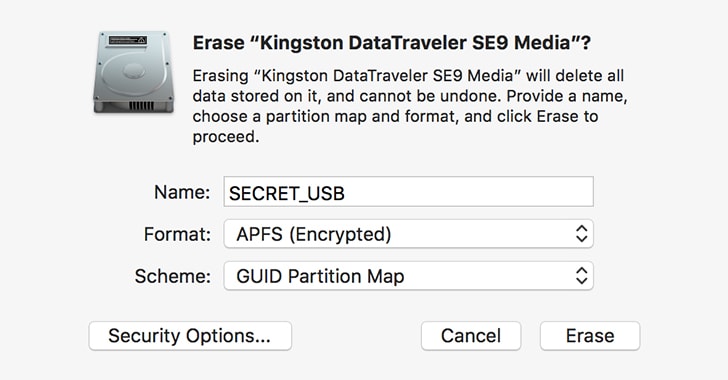Screen dimensions: 728x380
Task: Click the description paragraph about deleting all data
Action: [x=410, y=106]
